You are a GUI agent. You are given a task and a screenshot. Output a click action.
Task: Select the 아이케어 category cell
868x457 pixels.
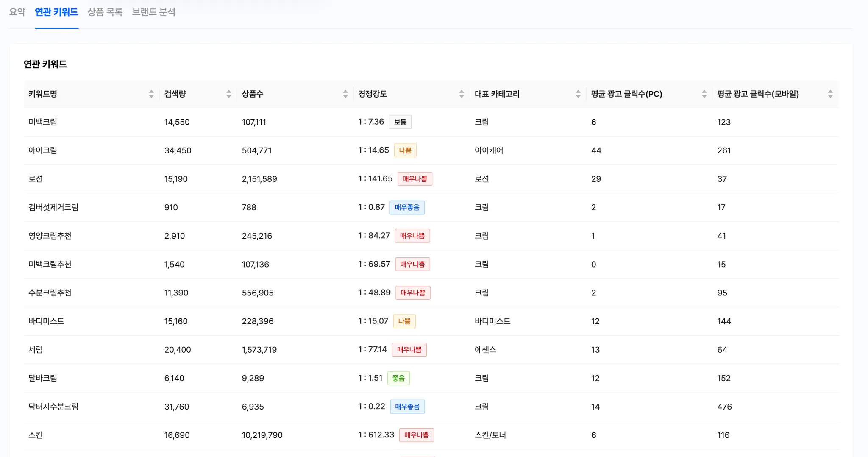tap(489, 150)
